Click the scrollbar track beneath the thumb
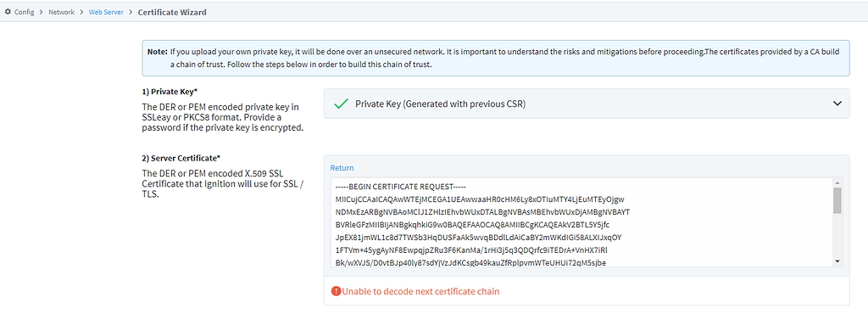 [x=837, y=235]
